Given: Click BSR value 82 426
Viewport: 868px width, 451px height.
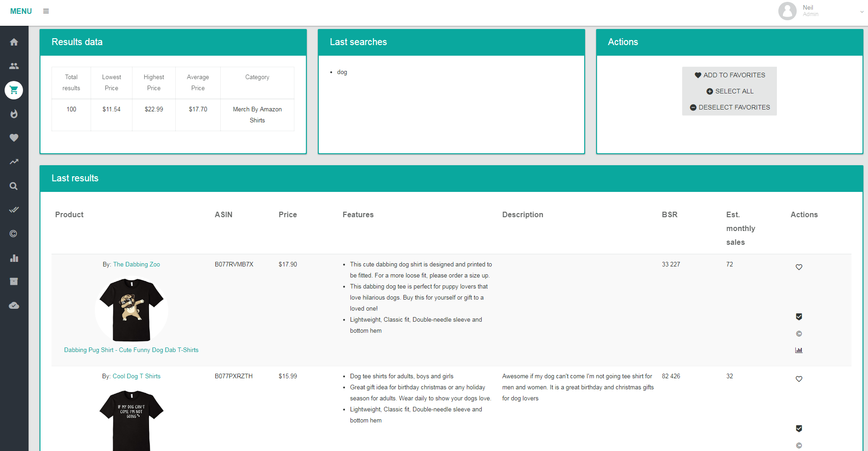Looking at the screenshot, I should pos(671,376).
